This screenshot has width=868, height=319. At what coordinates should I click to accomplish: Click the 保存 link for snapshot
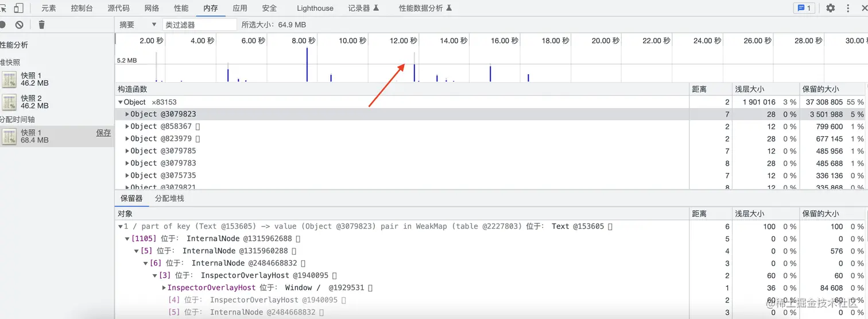(103, 133)
